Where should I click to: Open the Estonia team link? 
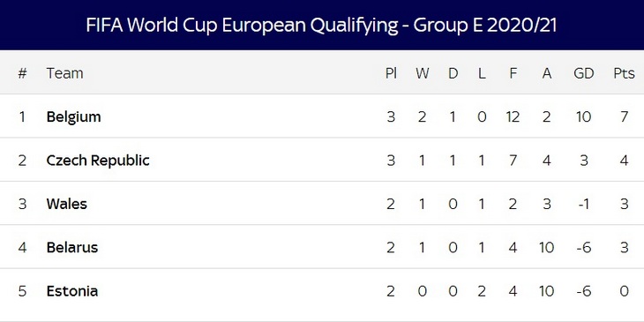pos(71,291)
